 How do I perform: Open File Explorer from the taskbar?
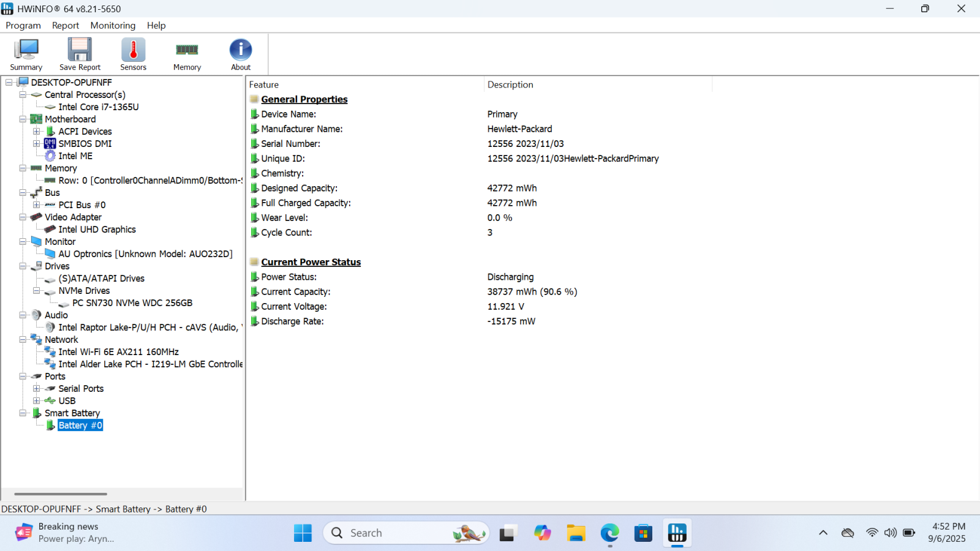(576, 533)
